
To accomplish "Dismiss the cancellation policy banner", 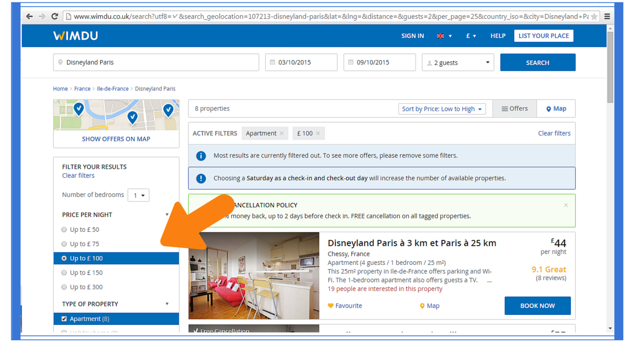I will (566, 205).
